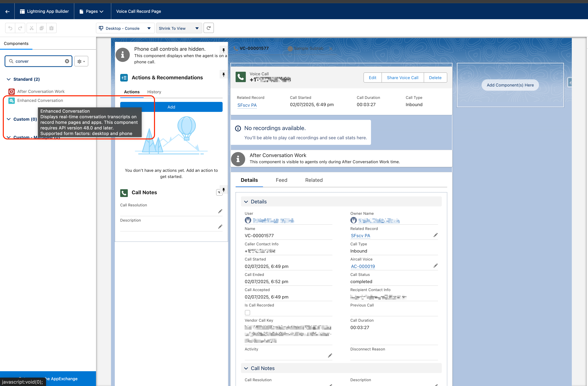Click the No recordings info icon
The image size is (588, 386).
pos(238,128)
